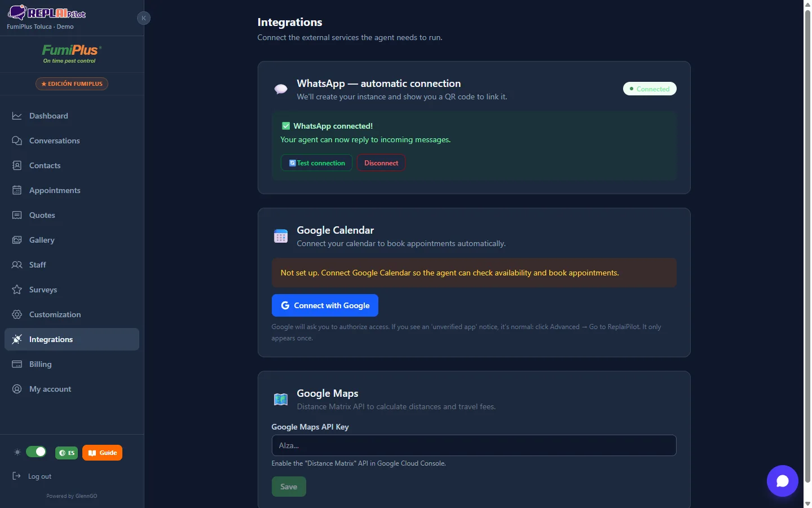
Task: Disconnect the WhatsApp instance
Action: tap(381, 163)
